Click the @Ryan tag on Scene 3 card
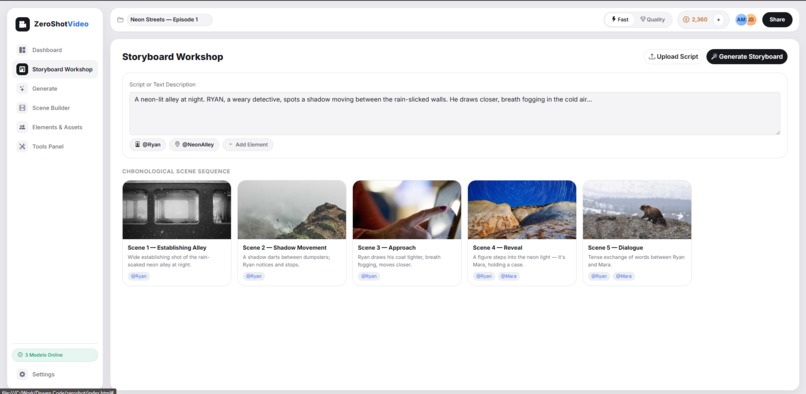 pos(369,276)
